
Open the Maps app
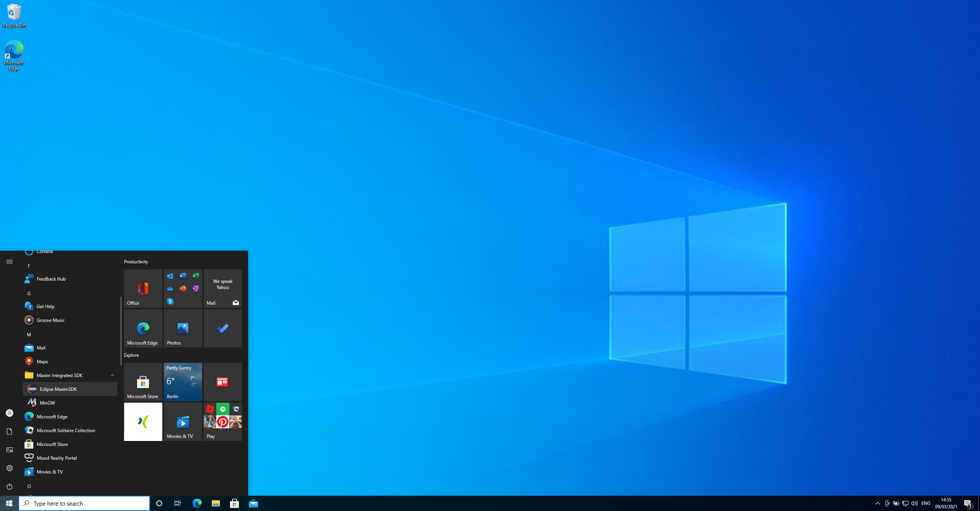pos(42,361)
